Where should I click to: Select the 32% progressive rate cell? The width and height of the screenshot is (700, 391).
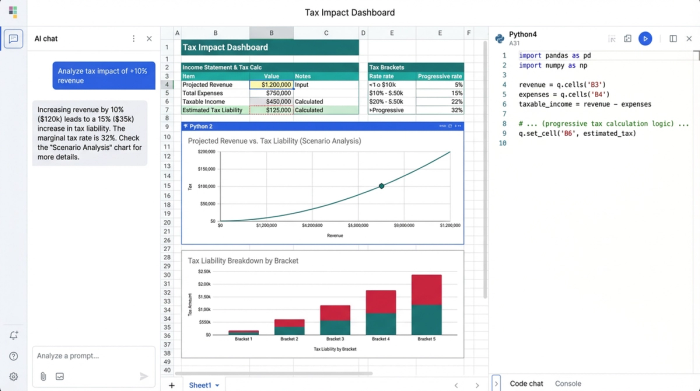click(440, 110)
